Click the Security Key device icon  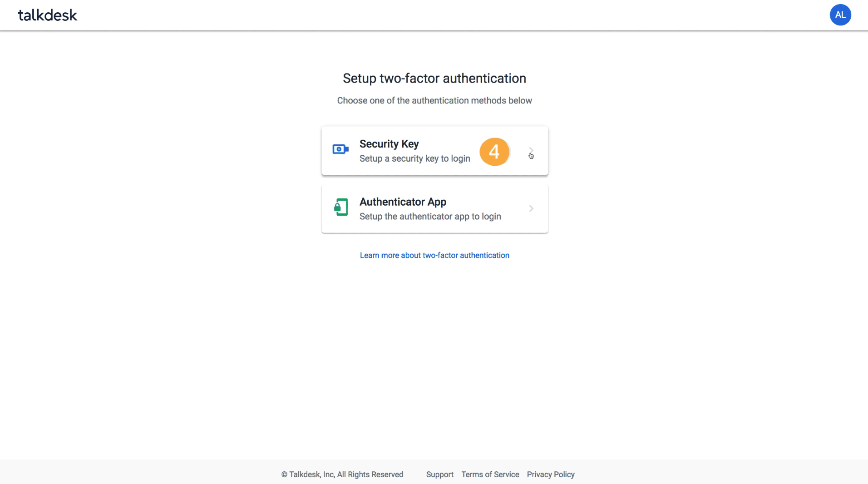coord(340,149)
